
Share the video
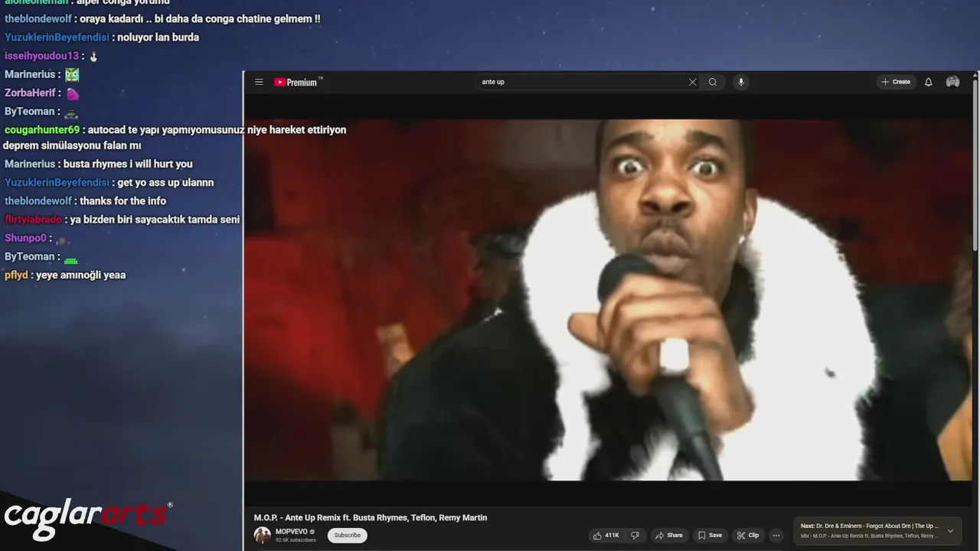coord(668,535)
